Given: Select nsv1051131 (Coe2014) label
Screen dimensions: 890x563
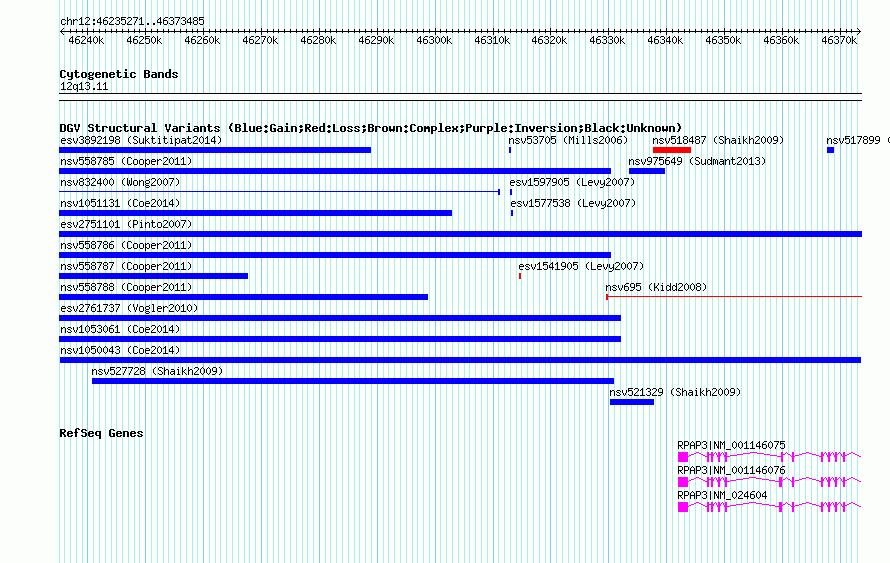Looking at the screenshot, I should pos(120,203).
